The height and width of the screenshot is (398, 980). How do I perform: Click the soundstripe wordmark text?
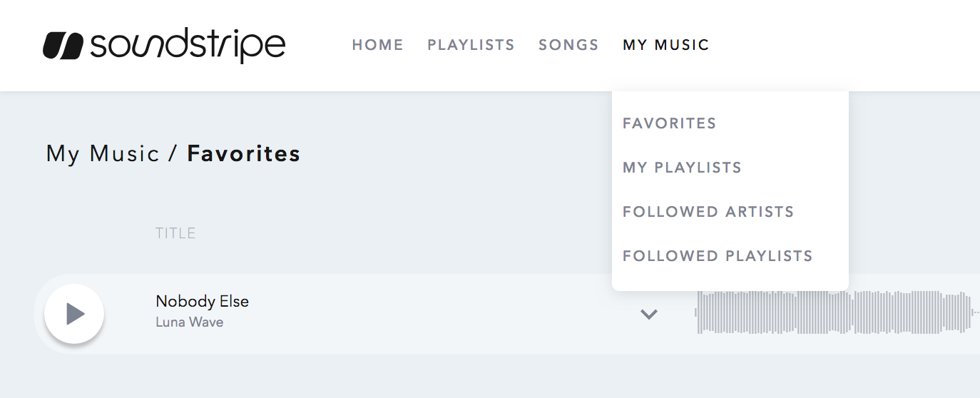click(188, 46)
